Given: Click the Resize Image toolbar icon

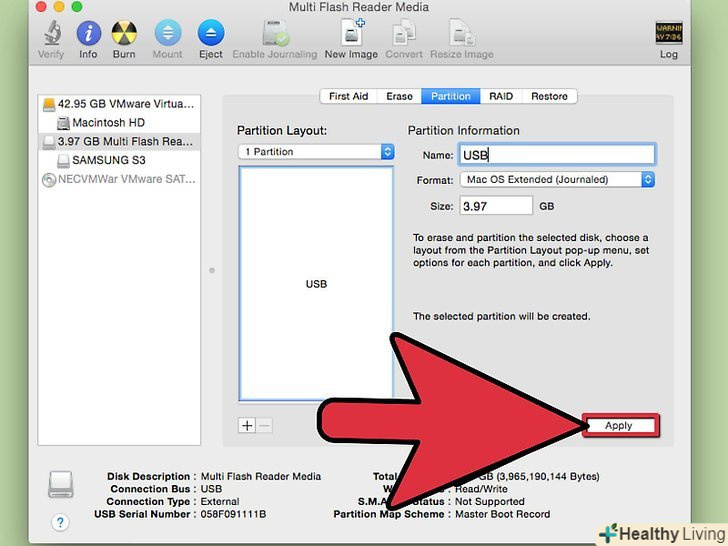Looking at the screenshot, I should 462,33.
